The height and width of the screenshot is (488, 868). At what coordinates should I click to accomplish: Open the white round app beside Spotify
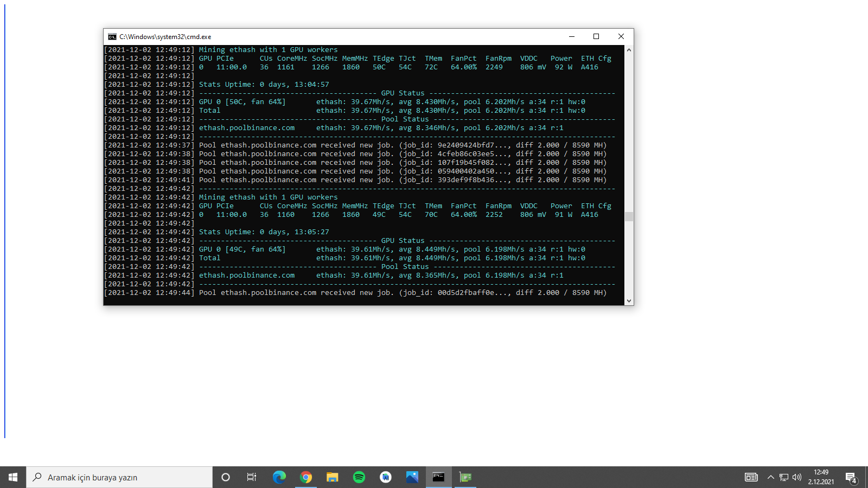[x=386, y=477]
